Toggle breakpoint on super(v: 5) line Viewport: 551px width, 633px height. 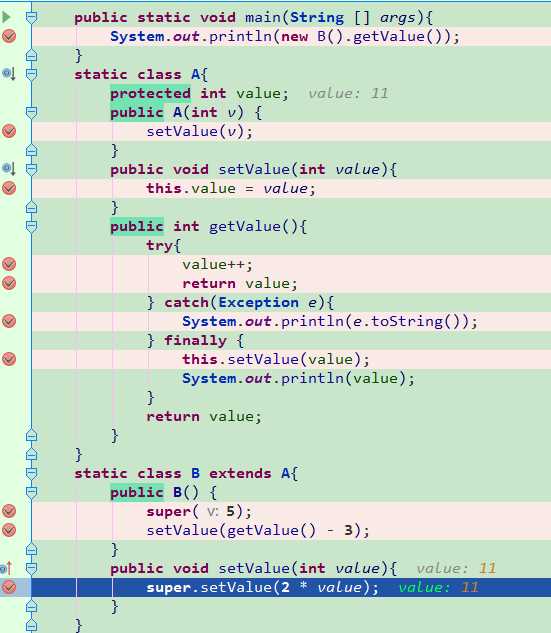[9, 511]
